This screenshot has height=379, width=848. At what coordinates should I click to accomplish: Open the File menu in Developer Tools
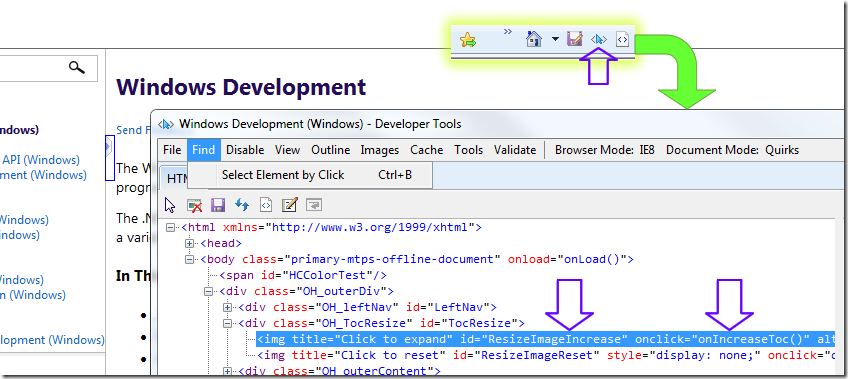[x=172, y=150]
